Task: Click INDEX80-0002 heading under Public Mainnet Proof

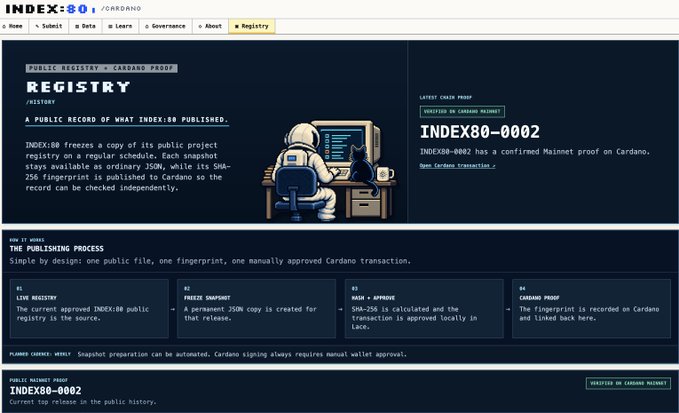Action: [45, 390]
